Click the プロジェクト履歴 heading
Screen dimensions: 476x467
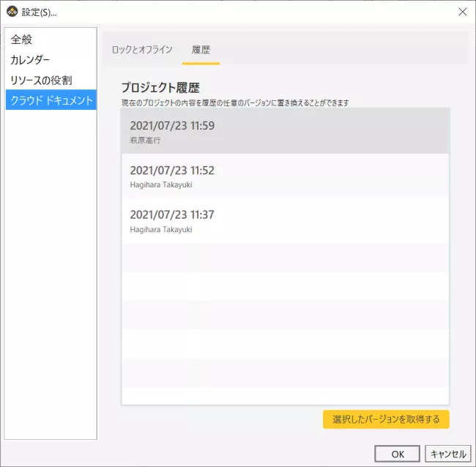pos(160,88)
